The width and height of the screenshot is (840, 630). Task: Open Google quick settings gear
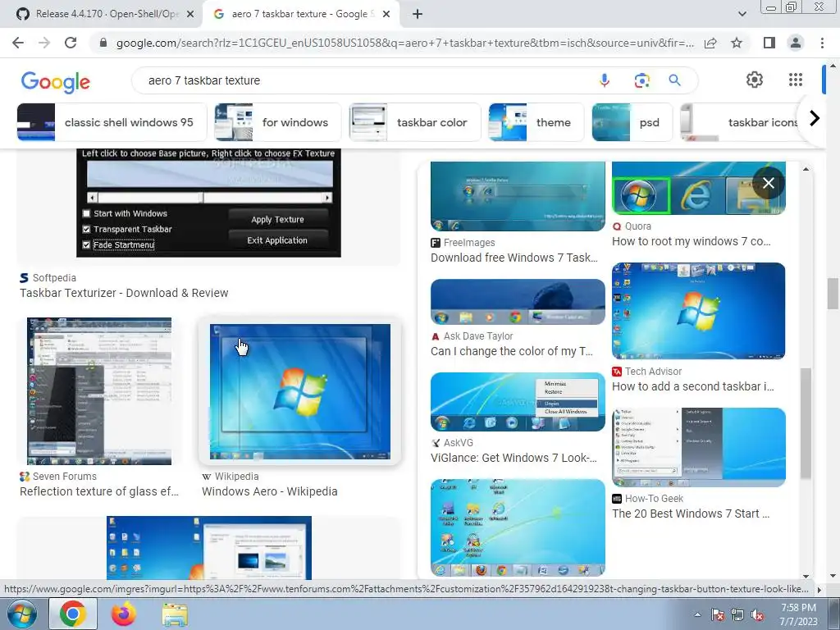(x=755, y=80)
